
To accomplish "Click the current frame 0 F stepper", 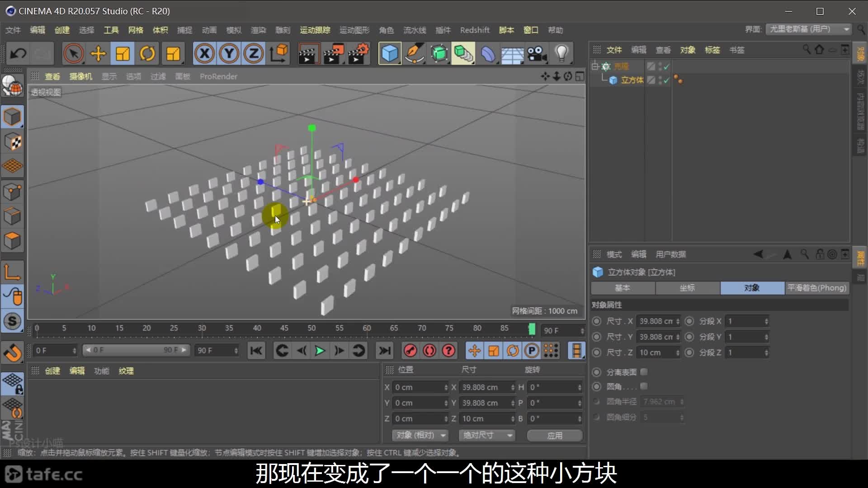I will pos(75,350).
